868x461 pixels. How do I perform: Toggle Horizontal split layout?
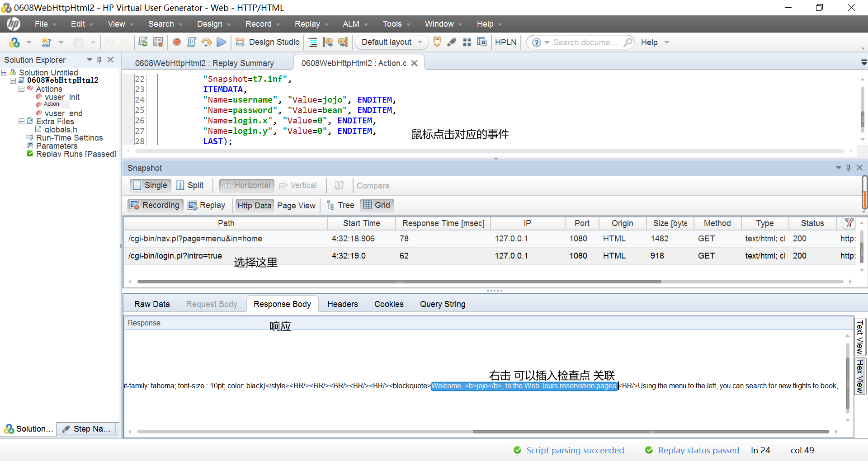tap(247, 185)
